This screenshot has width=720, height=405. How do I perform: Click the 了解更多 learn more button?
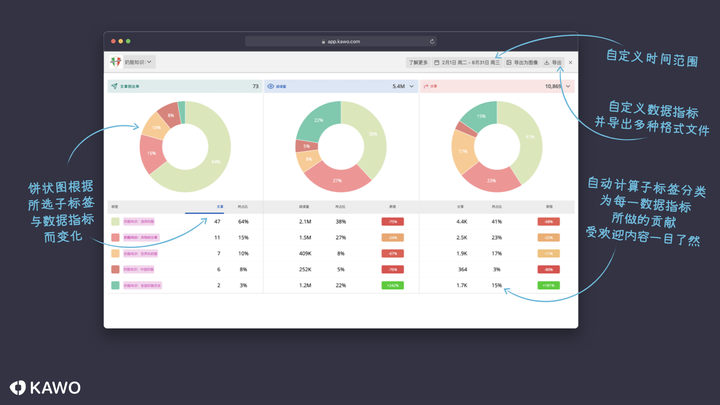click(x=418, y=62)
